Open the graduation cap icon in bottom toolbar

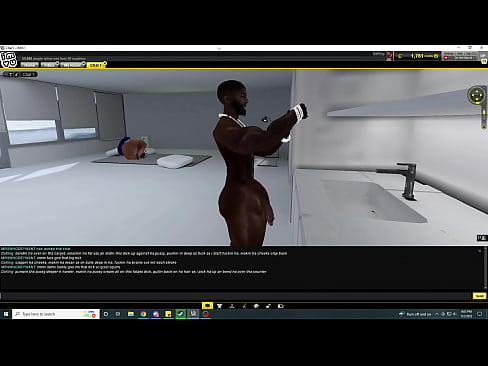pos(256,306)
